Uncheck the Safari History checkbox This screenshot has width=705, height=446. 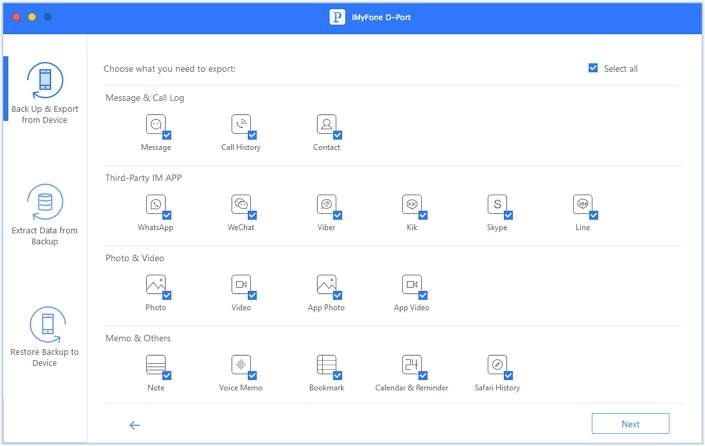pos(509,375)
